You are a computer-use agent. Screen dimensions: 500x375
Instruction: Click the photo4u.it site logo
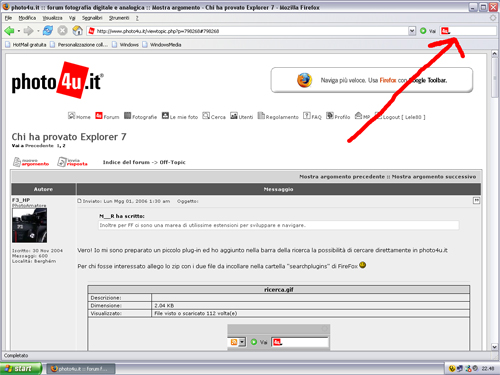pyautogui.click(x=58, y=80)
